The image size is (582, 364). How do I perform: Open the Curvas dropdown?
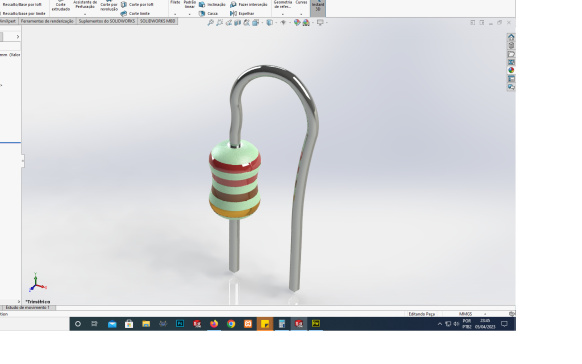click(x=301, y=3)
